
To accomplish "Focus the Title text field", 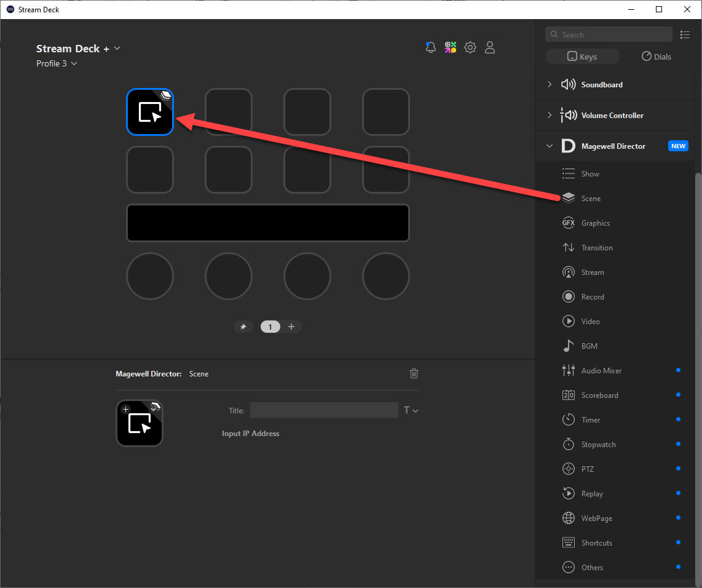I will coord(324,410).
